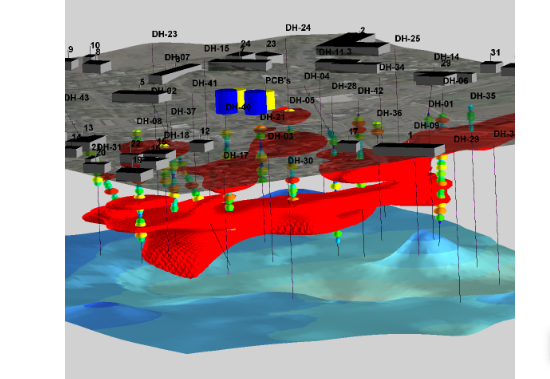This screenshot has height=379, width=550.
Task: Click the DH-01 borehole label
Action: 441,104
